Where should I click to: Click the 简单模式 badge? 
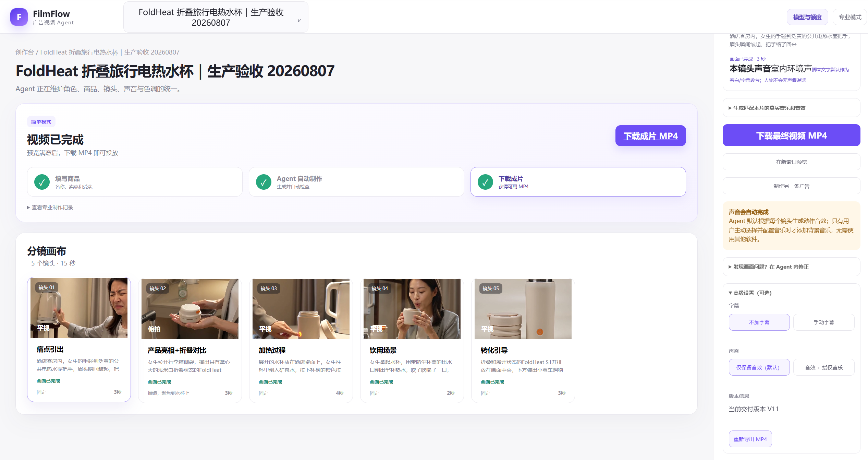pyautogui.click(x=41, y=122)
